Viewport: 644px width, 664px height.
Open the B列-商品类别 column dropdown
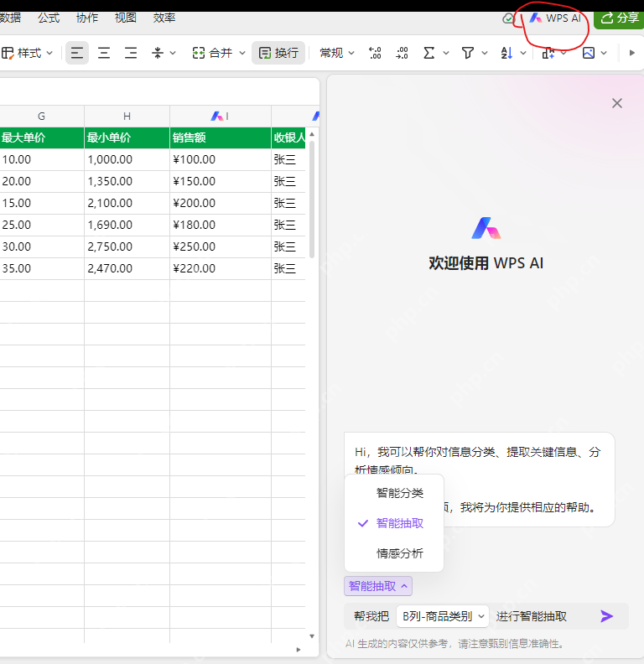click(443, 616)
